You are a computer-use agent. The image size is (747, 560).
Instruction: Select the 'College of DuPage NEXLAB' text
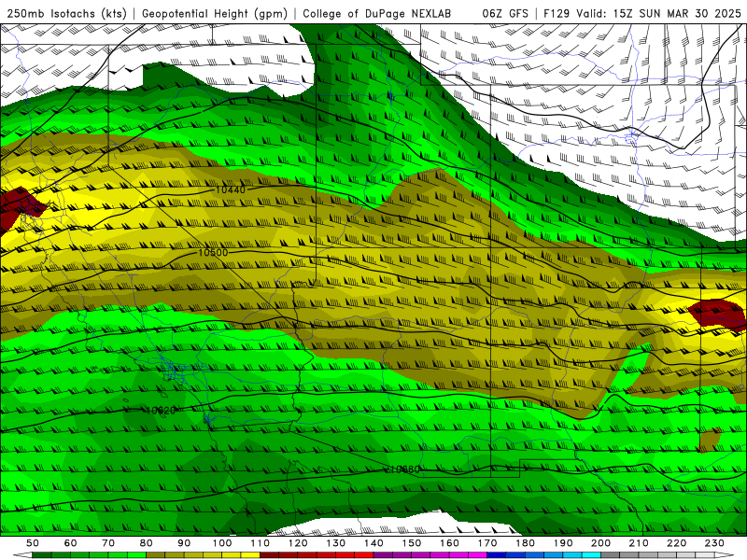[x=376, y=13]
